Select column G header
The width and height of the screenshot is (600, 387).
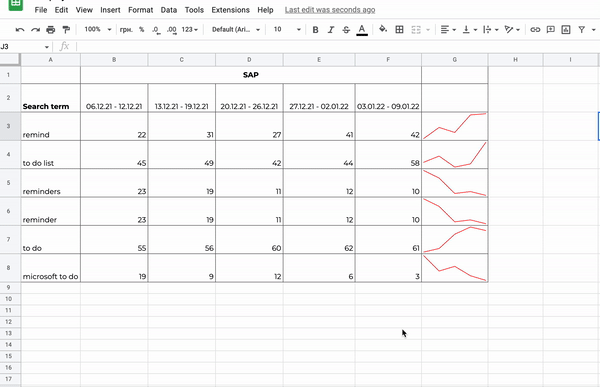455,60
